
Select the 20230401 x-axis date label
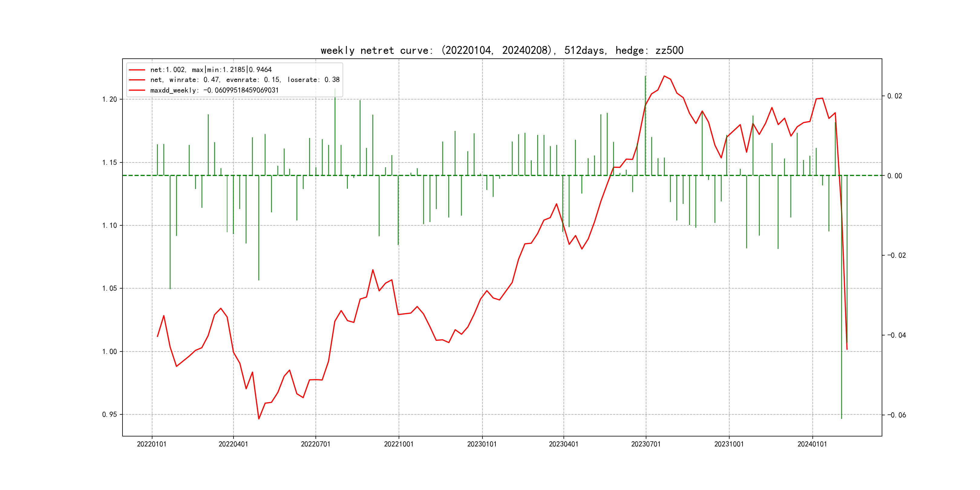[563, 444]
